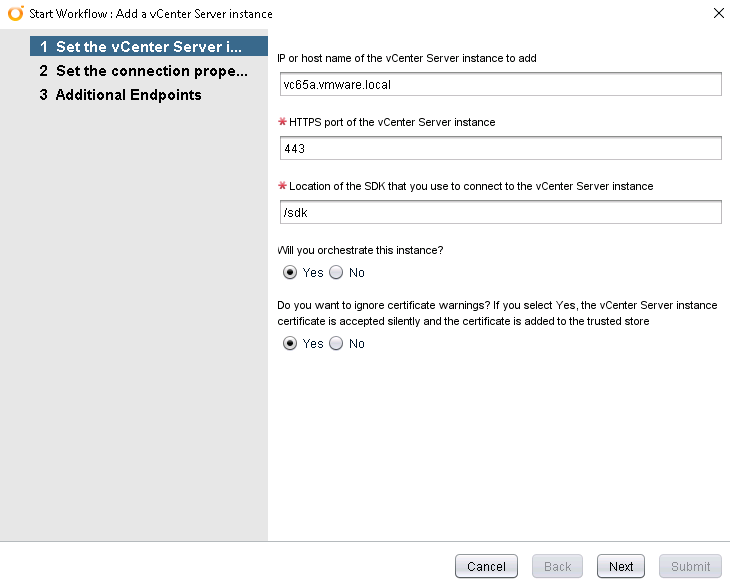
Task: Click the vCenter host name input field
Action: point(500,85)
